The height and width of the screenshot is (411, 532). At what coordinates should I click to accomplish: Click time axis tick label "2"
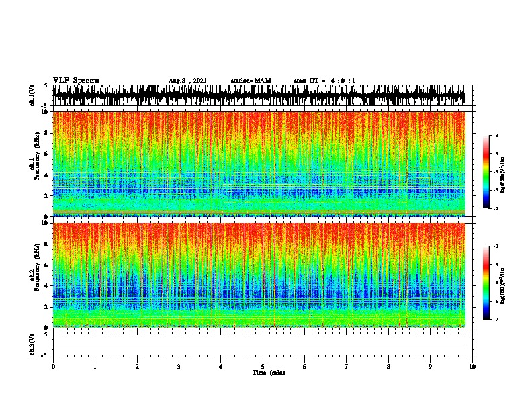[x=137, y=367]
